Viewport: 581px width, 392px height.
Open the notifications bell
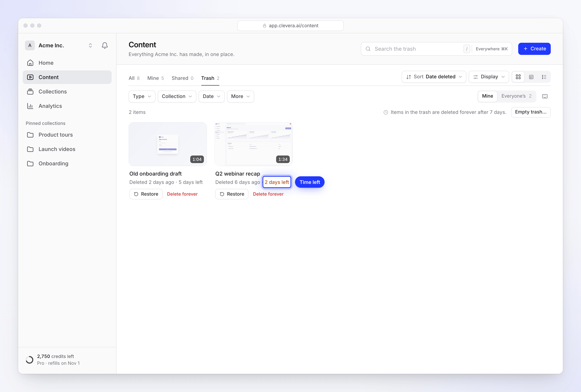point(105,45)
